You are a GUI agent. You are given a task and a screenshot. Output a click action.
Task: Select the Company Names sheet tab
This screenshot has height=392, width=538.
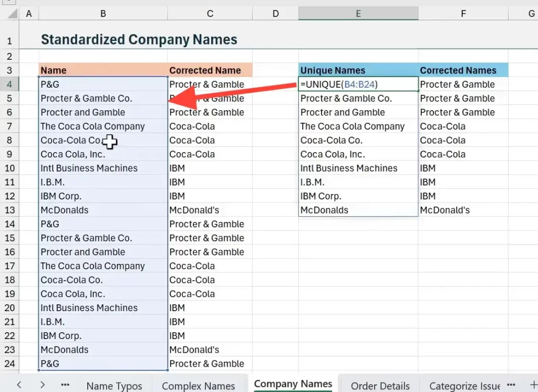pyautogui.click(x=293, y=384)
